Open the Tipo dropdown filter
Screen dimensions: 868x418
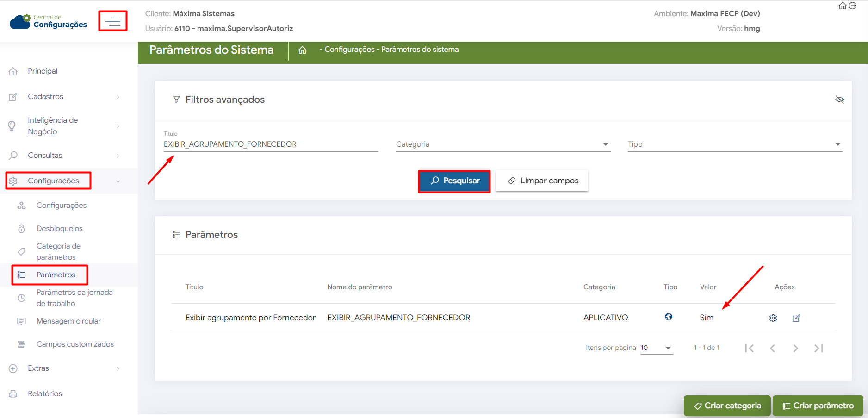[734, 144]
